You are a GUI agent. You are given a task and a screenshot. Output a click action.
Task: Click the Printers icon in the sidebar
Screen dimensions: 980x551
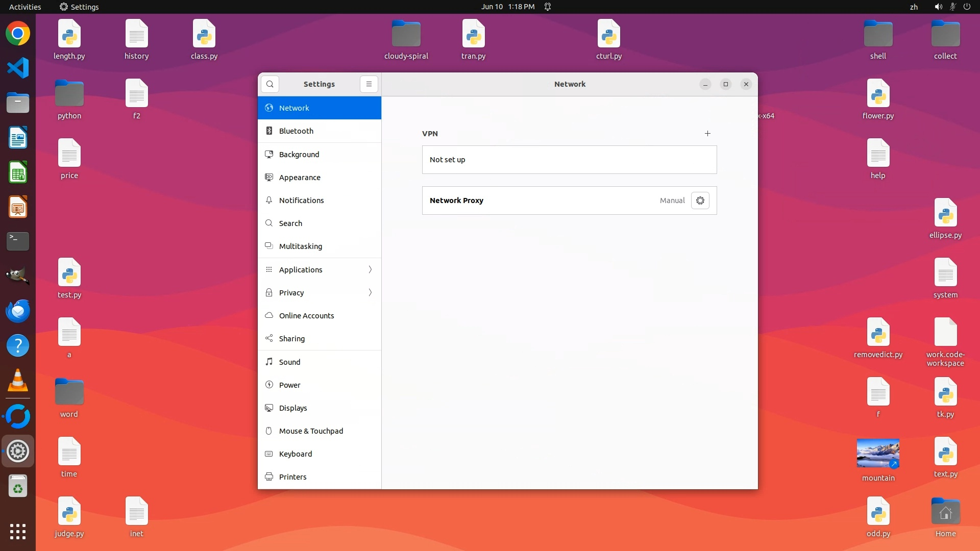pos(269,477)
